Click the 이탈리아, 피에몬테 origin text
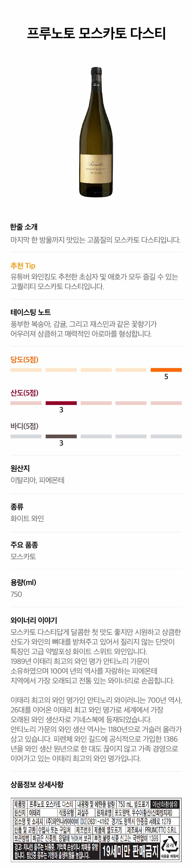This screenshot has width=192, height=868. click(x=37, y=480)
